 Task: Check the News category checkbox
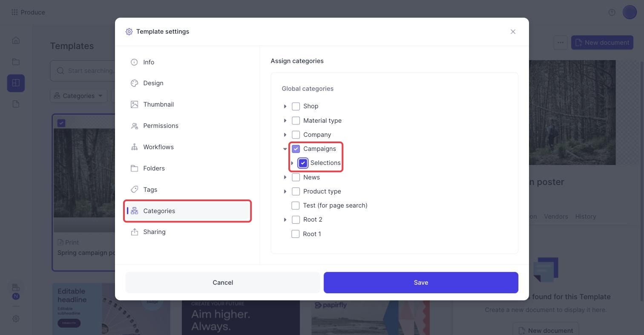[x=296, y=177]
